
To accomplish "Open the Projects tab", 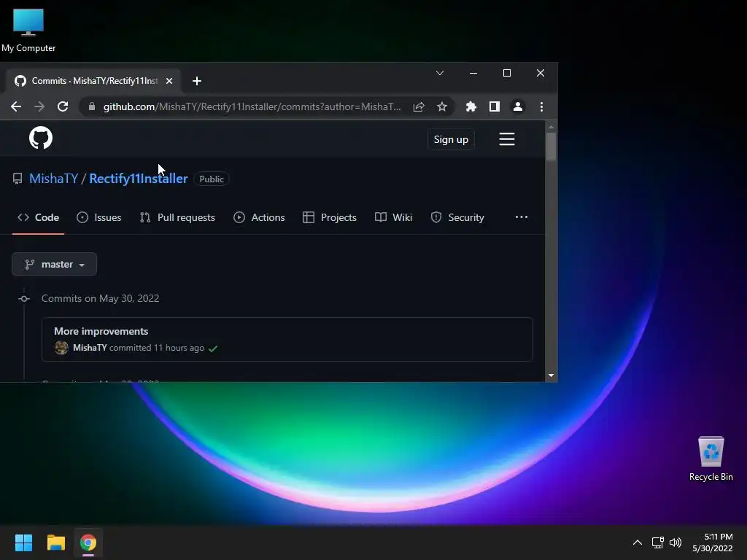I will (x=330, y=217).
